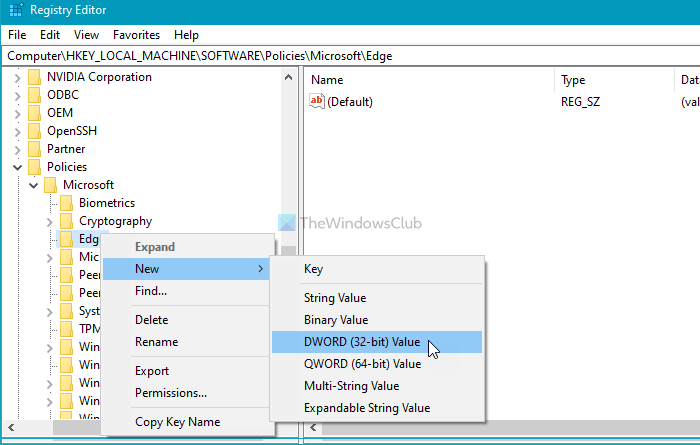Open the Help menu
Viewport: 700px width, 445px height.
pyautogui.click(x=186, y=35)
